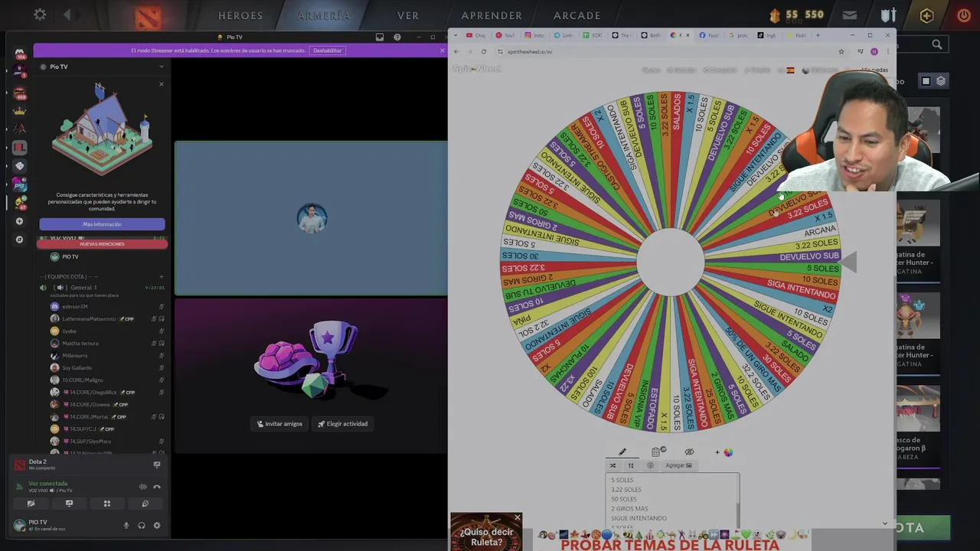
Task: Open activities grid icon in voice panel
Action: click(x=107, y=504)
